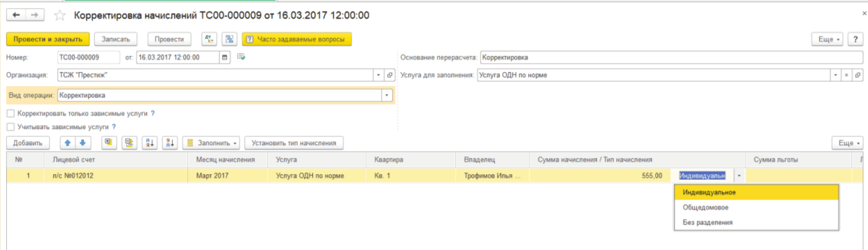
Task: Click second row-selection icon before sort buttons
Action: coord(129,142)
